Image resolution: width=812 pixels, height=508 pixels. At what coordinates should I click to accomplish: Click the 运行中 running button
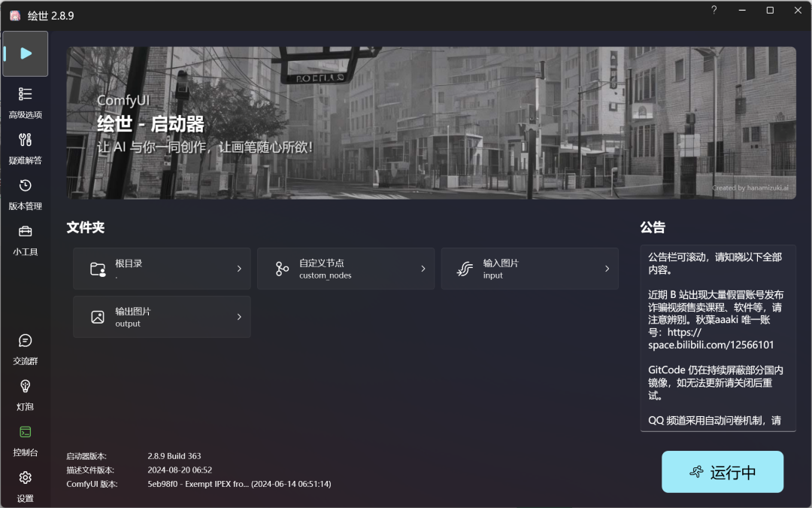[722, 472]
